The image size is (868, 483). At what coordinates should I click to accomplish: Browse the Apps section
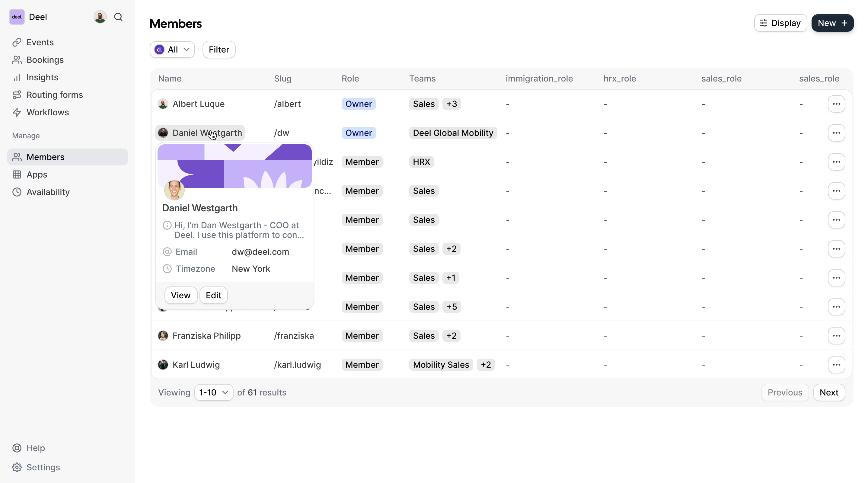(37, 174)
